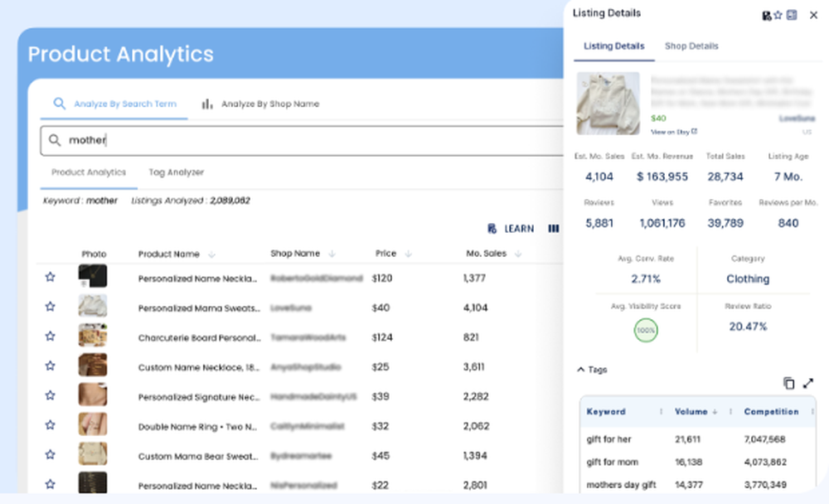Focus the search field containing "mother"
This screenshot has width=829, height=504.
(x=302, y=140)
